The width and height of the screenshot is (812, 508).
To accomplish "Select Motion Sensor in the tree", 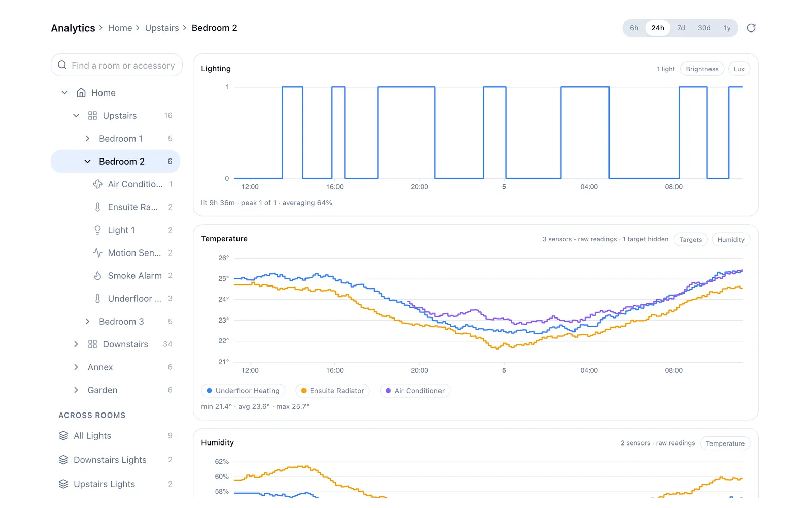I will [116, 253].
